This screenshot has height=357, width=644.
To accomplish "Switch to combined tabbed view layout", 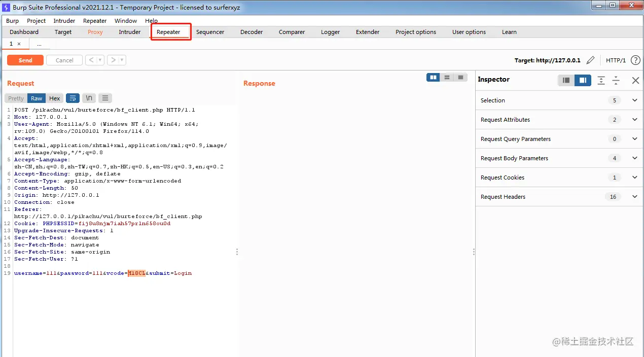I will tap(460, 78).
